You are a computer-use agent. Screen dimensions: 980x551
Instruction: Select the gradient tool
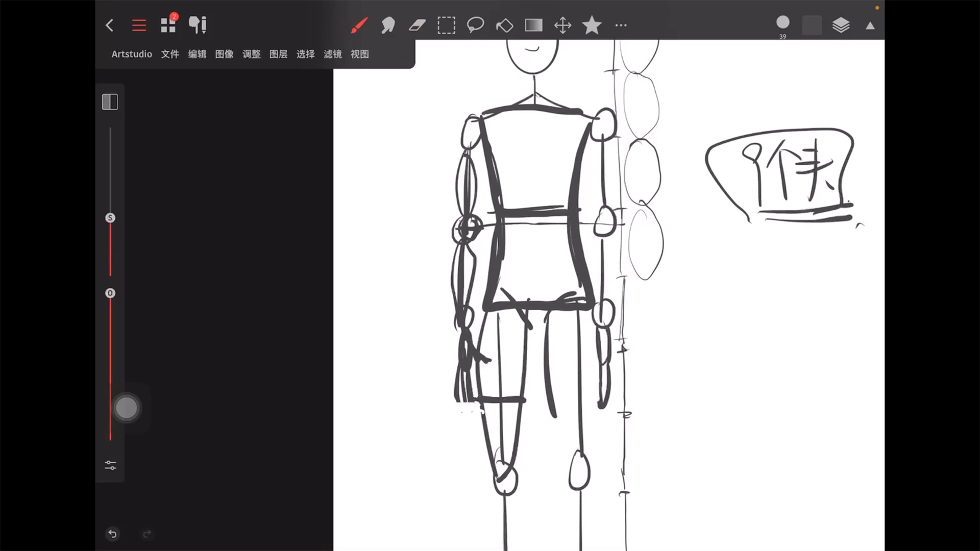pos(533,25)
